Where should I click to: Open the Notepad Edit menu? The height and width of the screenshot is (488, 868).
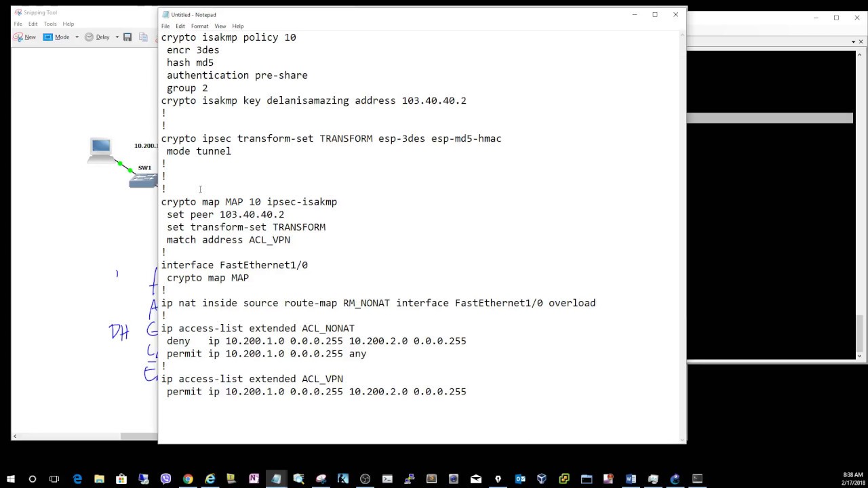click(x=180, y=26)
